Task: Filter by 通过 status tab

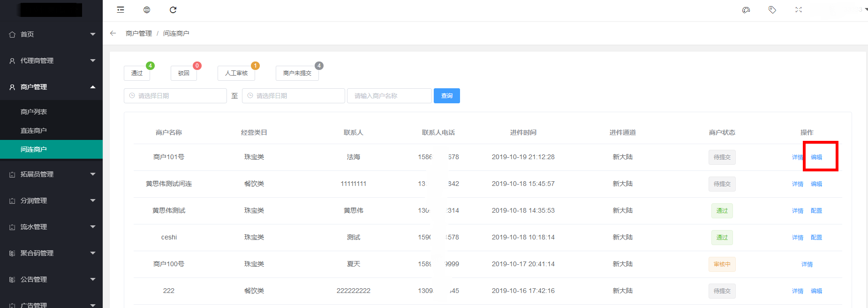Action: 137,73
